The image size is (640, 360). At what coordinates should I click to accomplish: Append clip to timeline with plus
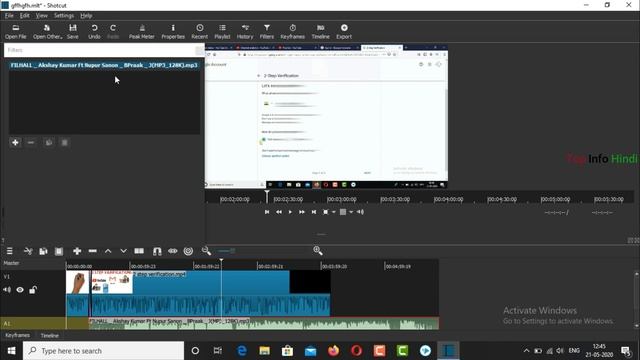pyautogui.click(x=77, y=251)
